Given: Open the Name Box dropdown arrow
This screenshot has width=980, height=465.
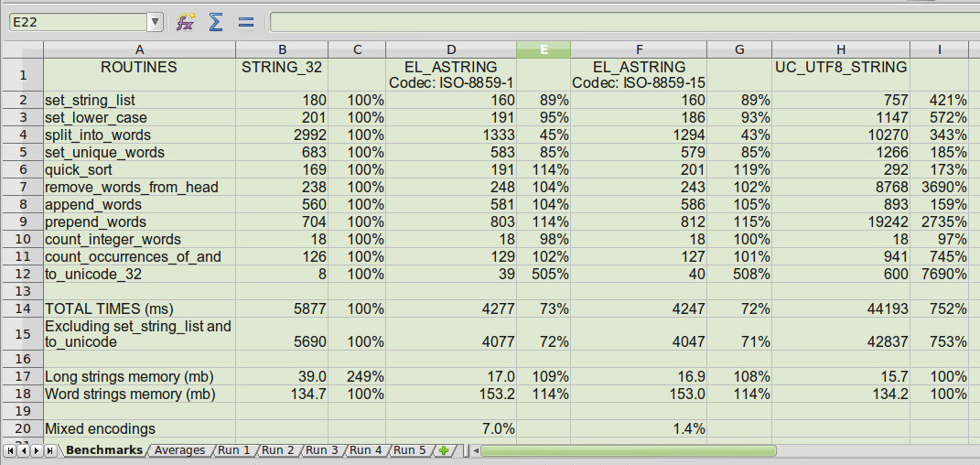Looking at the screenshot, I should point(155,22).
